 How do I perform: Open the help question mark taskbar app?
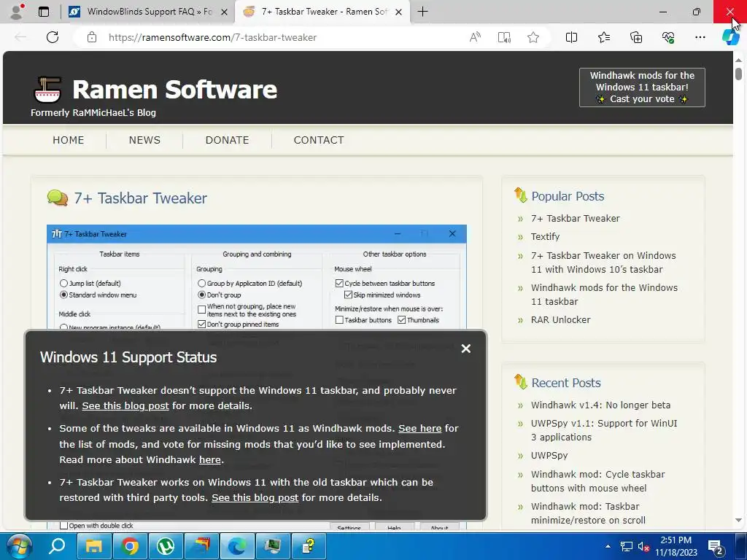point(309,546)
